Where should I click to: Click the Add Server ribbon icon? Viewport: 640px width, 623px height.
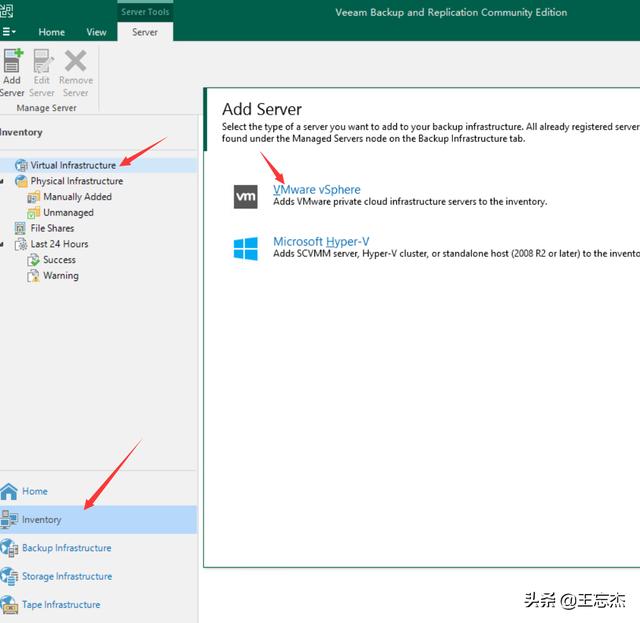[x=12, y=60]
